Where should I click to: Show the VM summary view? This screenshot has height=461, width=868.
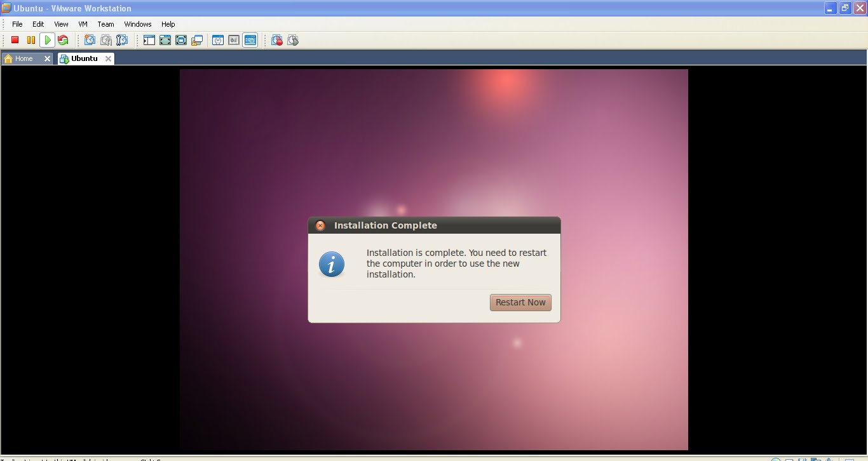point(217,40)
